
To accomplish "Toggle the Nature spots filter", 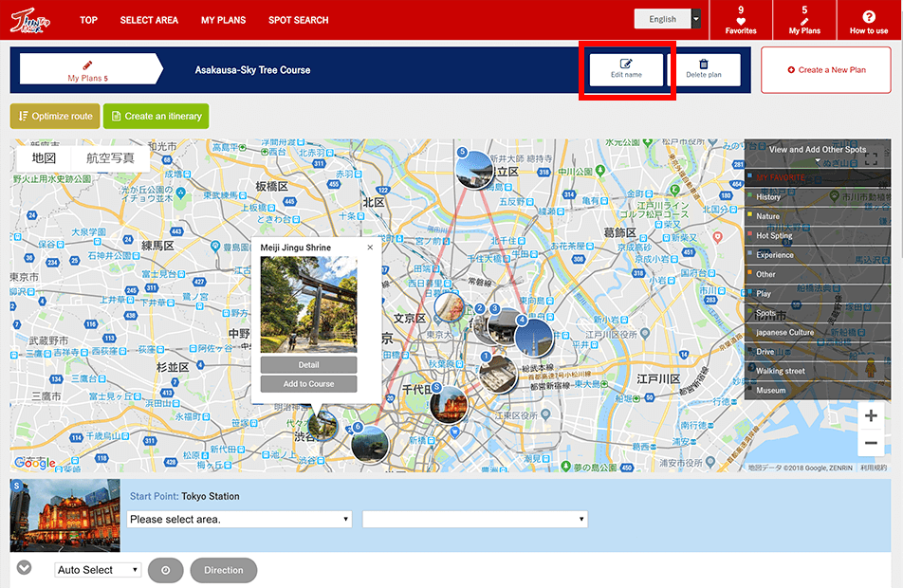I will [818, 216].
